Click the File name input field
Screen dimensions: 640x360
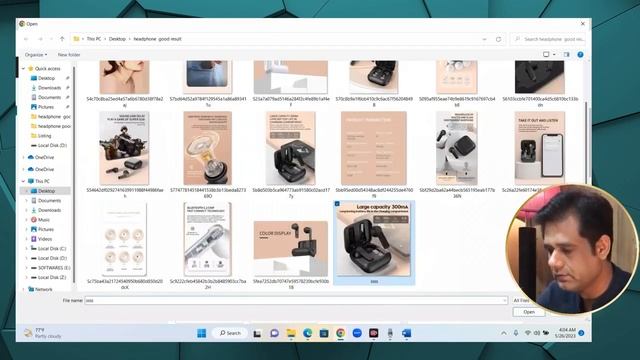click(x=296, y=300)
